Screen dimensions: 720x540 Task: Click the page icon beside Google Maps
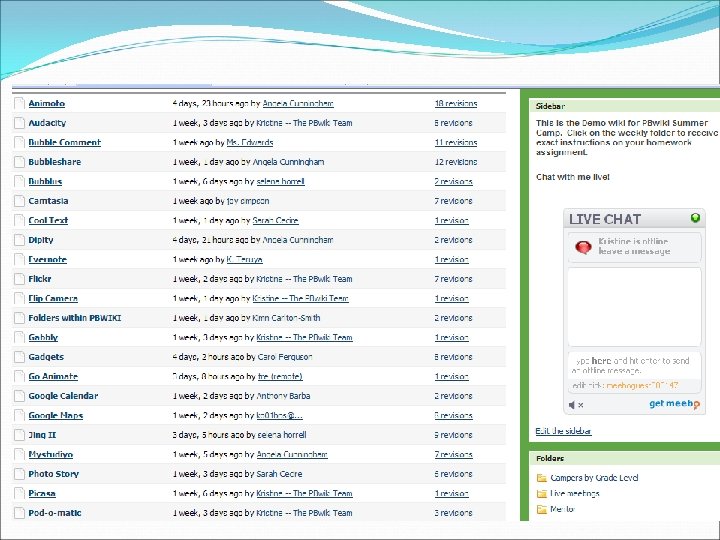19,416
